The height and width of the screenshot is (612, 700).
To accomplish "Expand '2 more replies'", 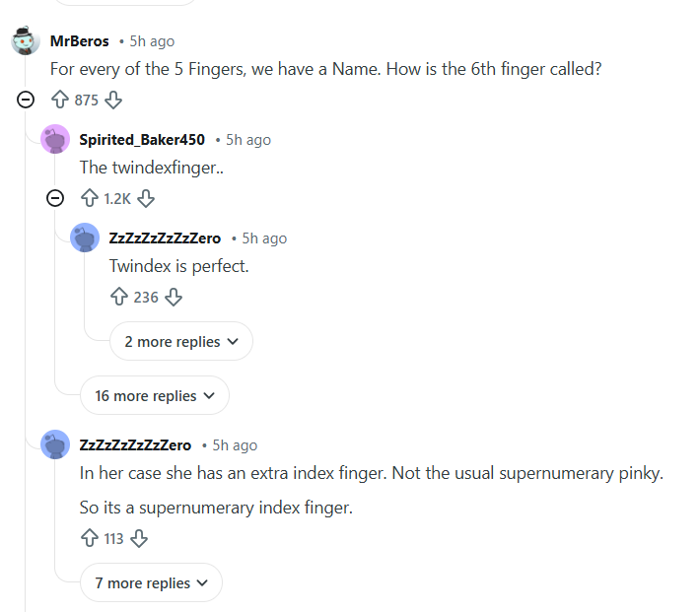I will (x=180, y=342).
